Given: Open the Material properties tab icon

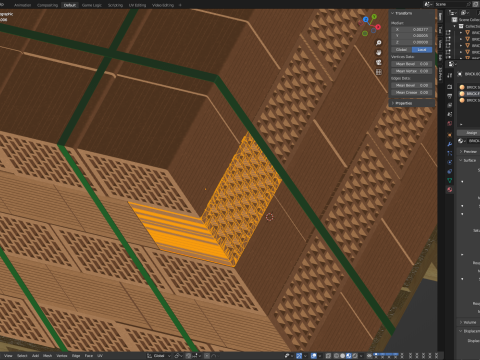Looking at the screenshot, I should tap(450, 190).
